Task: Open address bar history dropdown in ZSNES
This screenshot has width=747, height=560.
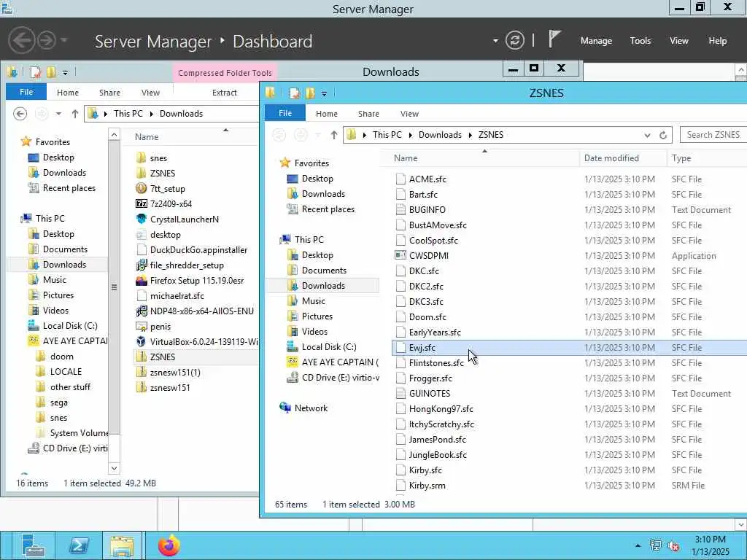Action: coord(647,135)
